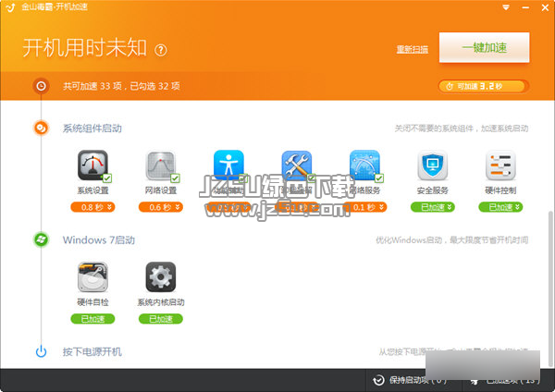Viewport: 555px width, 392px height.
Task: Open the 系统设置 speedometer icon
Action: pos(92,165)
